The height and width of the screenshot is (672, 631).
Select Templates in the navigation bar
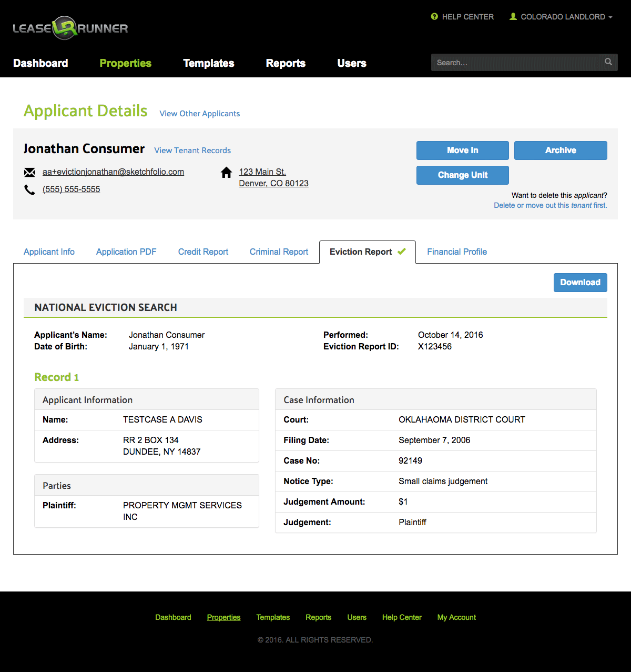(208, 63)
